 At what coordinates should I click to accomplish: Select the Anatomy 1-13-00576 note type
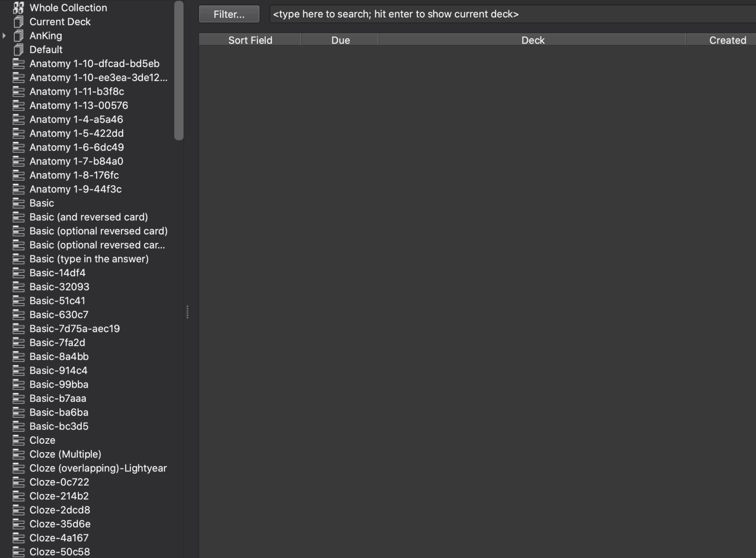[79, 105]
